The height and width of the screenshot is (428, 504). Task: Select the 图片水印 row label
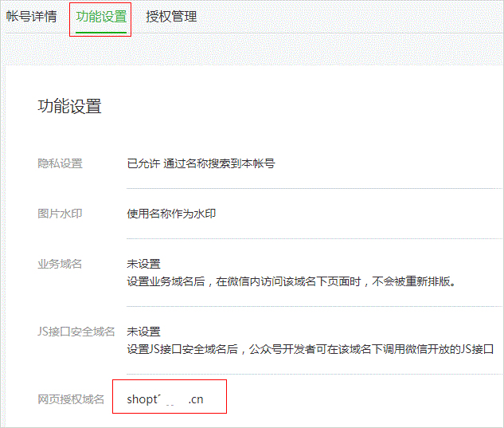61,214
